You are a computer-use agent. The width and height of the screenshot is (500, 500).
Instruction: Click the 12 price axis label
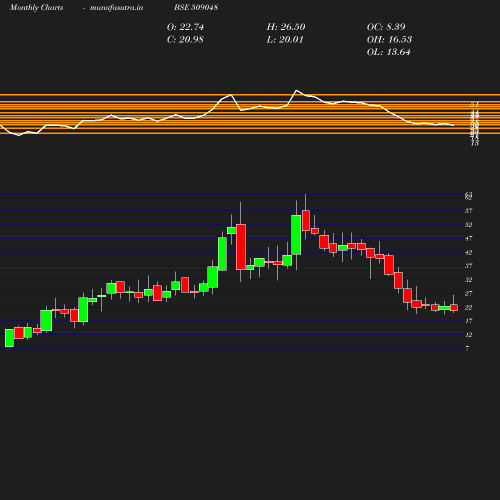pos(469,335)
